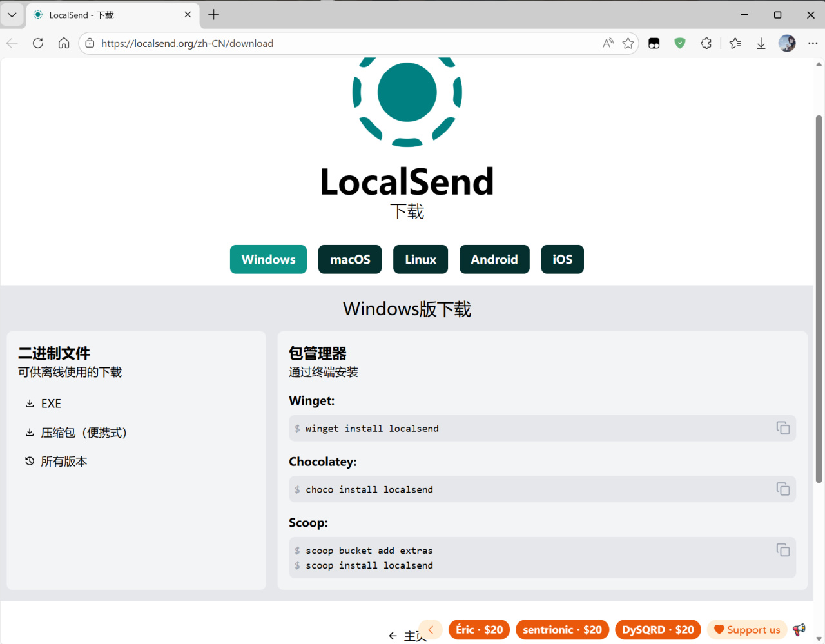Screen dimensions: 825x644
Task: Open the Settings and more menu
Action: point(813,43)
